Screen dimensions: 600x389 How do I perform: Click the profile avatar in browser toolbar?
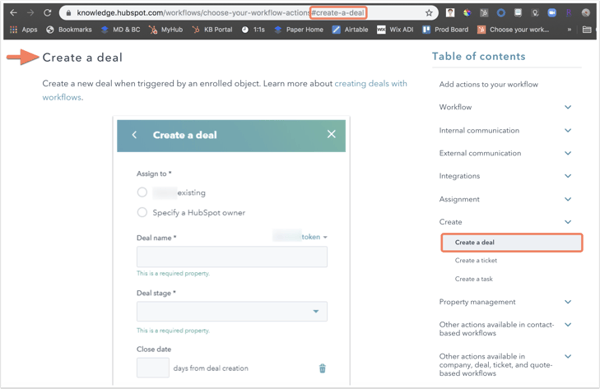(x=585, y=13)
